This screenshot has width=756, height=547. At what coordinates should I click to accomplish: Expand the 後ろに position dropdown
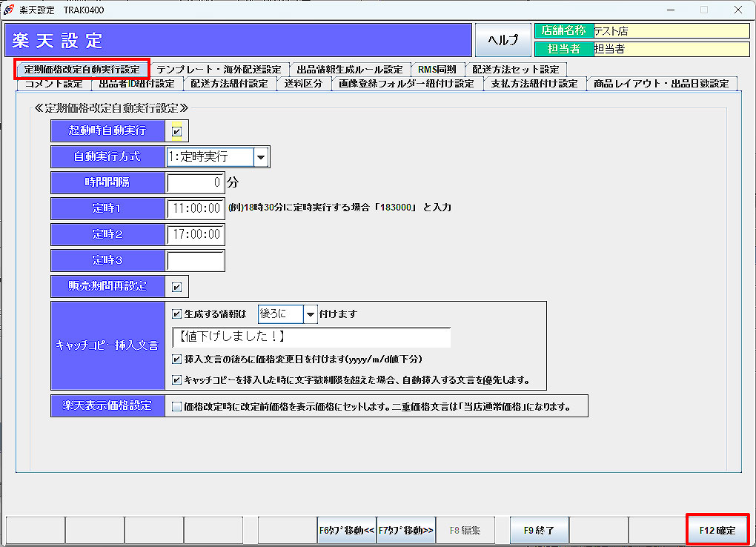point(310,314)
